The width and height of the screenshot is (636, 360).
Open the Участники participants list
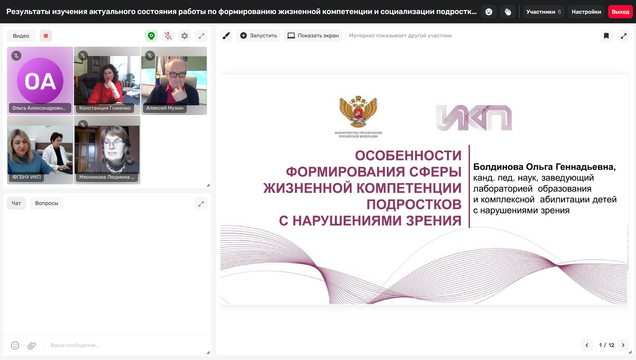543,12
